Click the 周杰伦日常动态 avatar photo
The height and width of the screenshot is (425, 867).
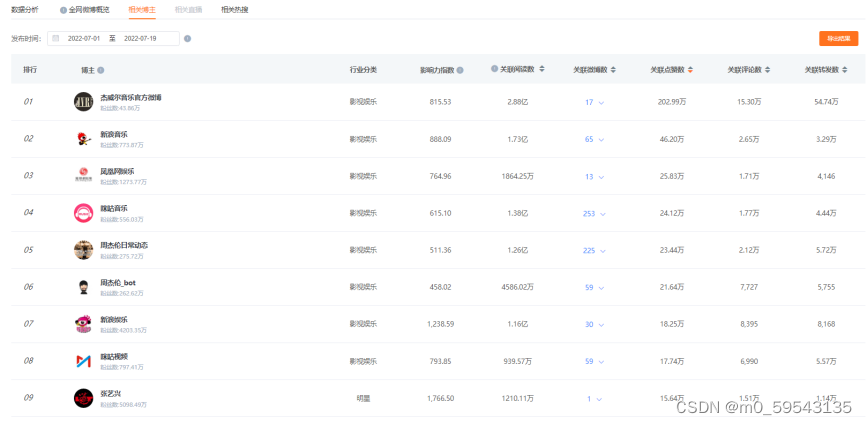click(x=83, y=250)
